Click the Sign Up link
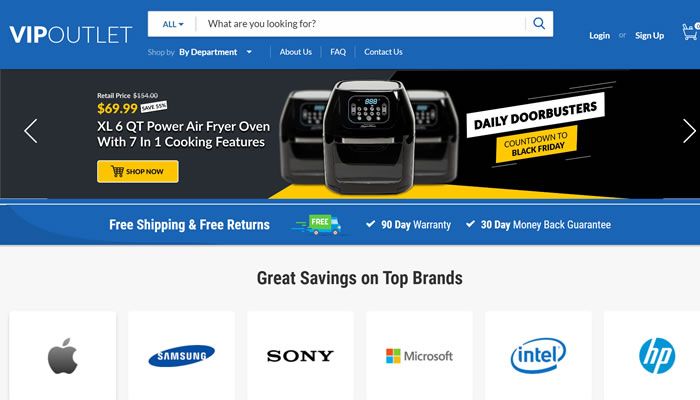The image size is (700, 400). (x=650, y=35)
